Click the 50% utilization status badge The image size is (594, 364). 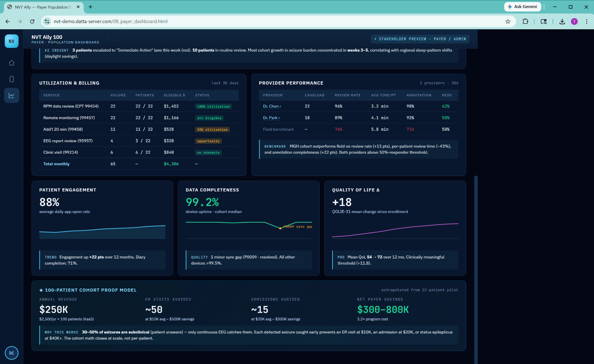point(212,129)
